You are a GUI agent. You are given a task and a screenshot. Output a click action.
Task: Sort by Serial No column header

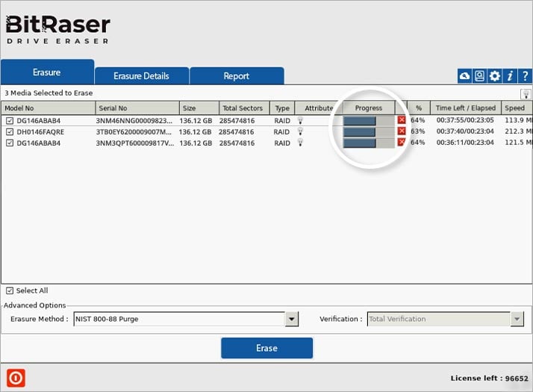point(137,108)
